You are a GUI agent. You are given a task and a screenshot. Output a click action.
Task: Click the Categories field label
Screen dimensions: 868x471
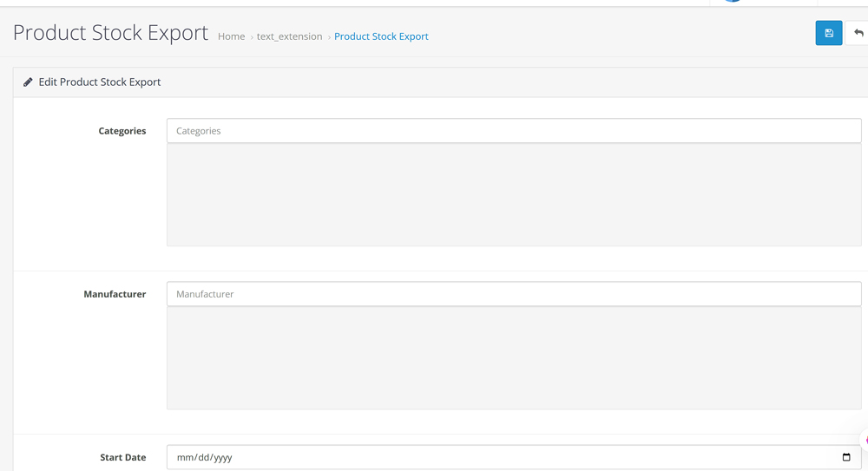click(x=122, y=131)
